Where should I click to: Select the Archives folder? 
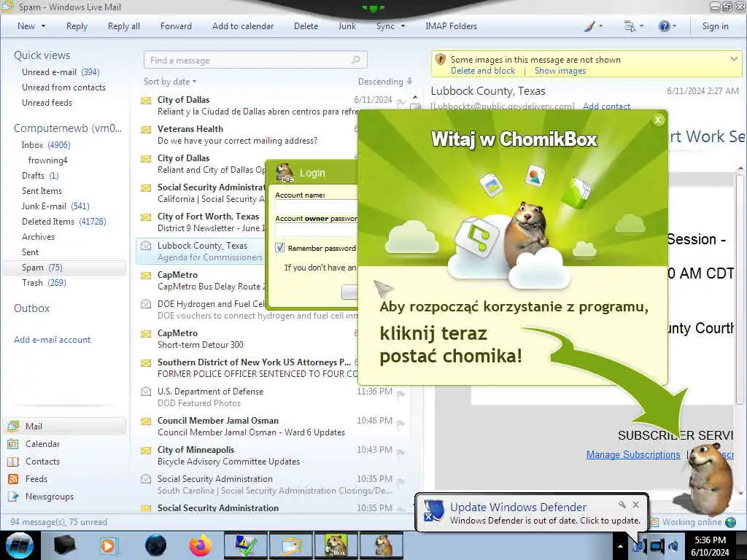38,236
